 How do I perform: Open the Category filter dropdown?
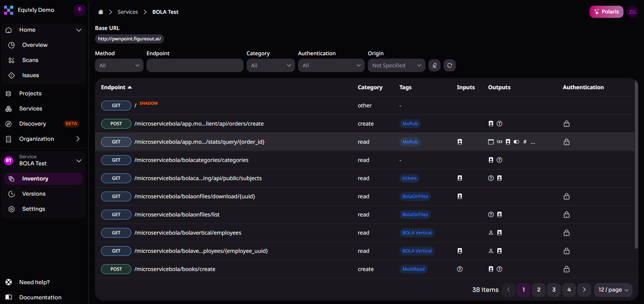[x=271, y=65]
